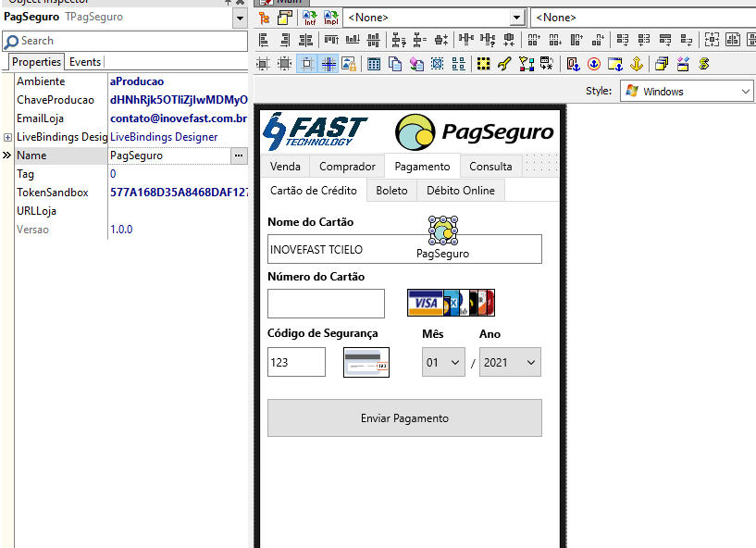Toggle the highlighted blue grid lines icon
The height and width of the screenshot is (548, 756).
click(x=328, y=64)
